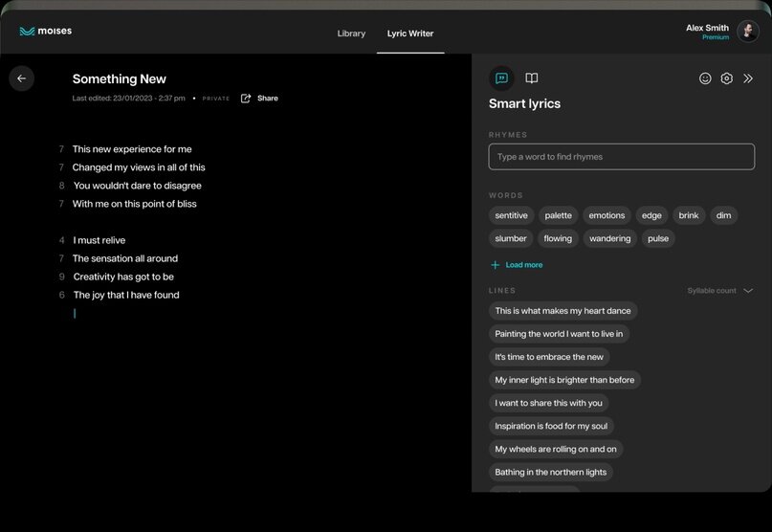This screenshot has height=532, width=772.
Task: Insert line 'I want to share this with you'
Action: [x=548, y=403]
